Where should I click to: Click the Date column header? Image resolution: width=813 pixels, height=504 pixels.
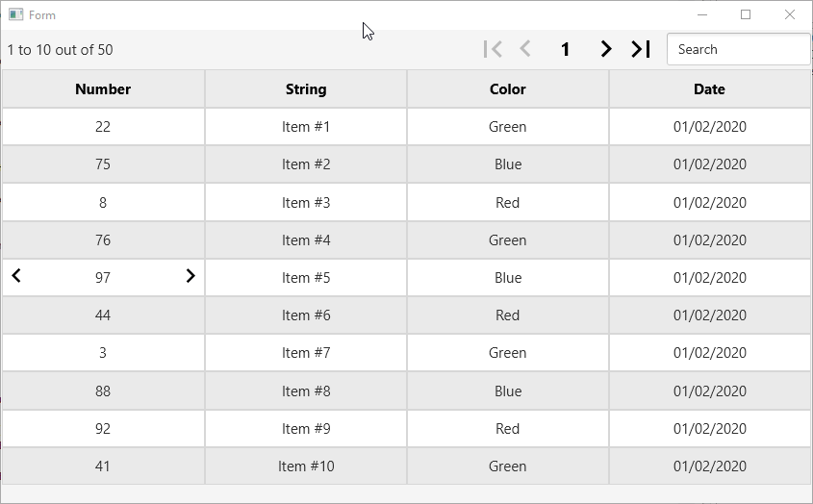point(710,89)
